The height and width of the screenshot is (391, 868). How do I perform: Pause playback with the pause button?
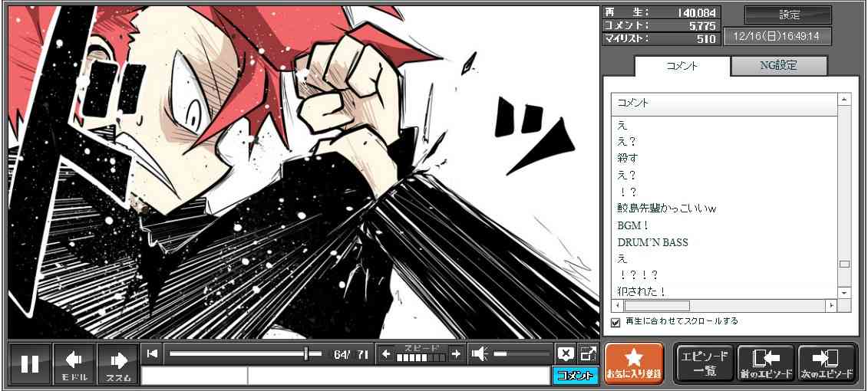30,363
